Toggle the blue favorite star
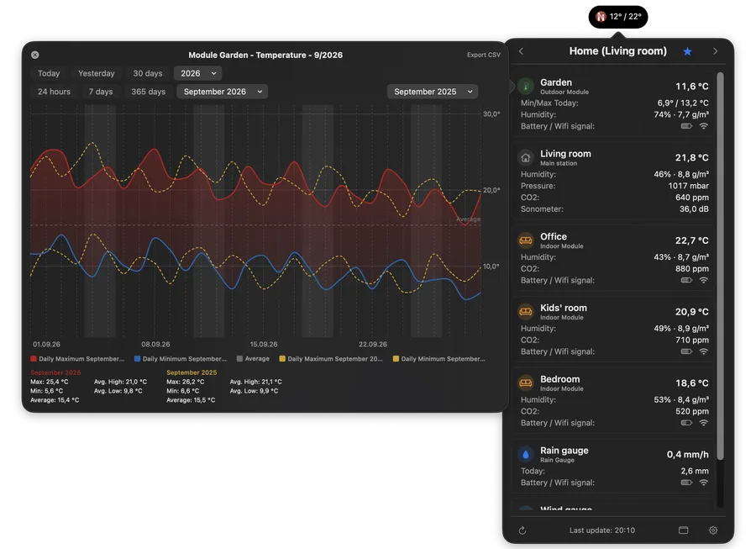This screenshot has width=756, height=549. click(687, 51)
